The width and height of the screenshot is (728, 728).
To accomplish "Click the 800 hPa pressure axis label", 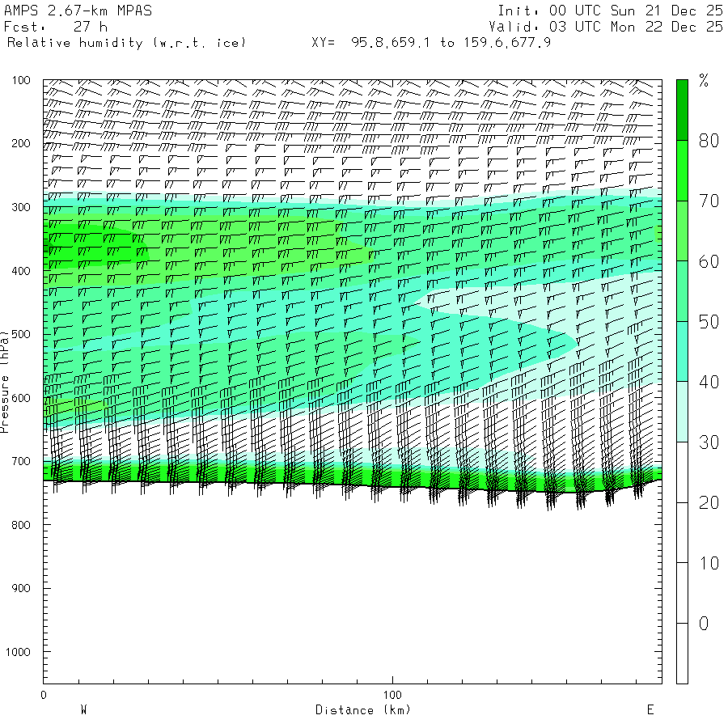I will click(x=21, y=525).
